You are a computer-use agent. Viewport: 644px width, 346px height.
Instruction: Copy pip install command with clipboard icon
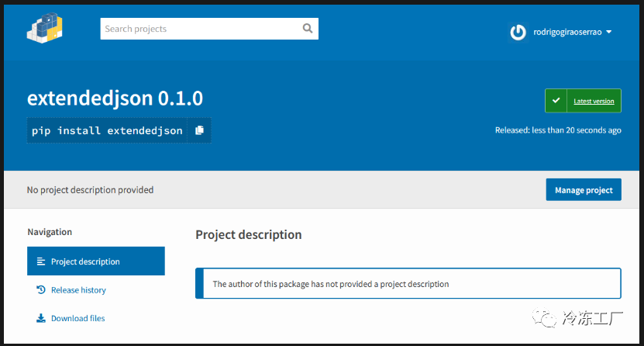[200, 130]
